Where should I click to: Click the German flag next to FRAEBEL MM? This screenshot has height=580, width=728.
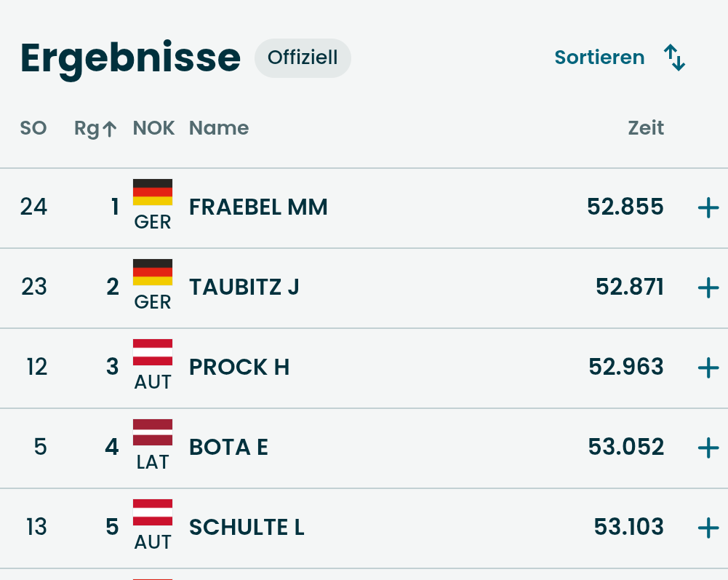click(153, 192)
